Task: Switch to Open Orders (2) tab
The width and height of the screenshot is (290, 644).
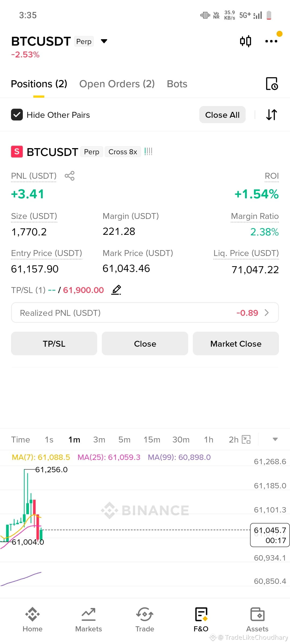Action: coord(117,84)
